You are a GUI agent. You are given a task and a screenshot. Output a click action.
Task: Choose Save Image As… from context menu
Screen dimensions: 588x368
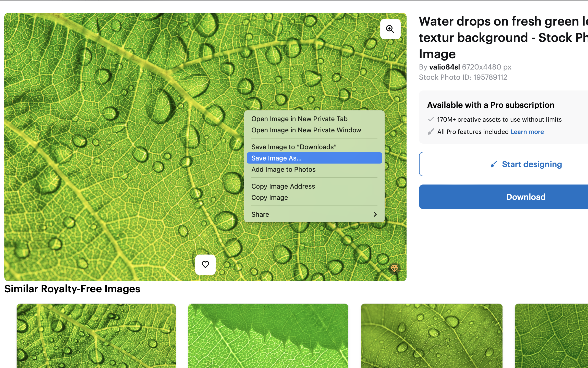tap(314, 158)
